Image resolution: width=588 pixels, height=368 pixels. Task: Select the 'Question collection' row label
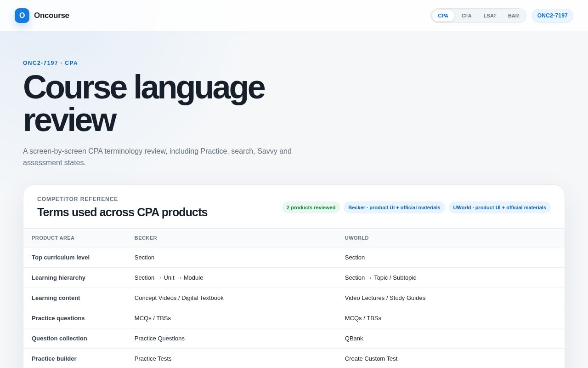tap(59, 339)
